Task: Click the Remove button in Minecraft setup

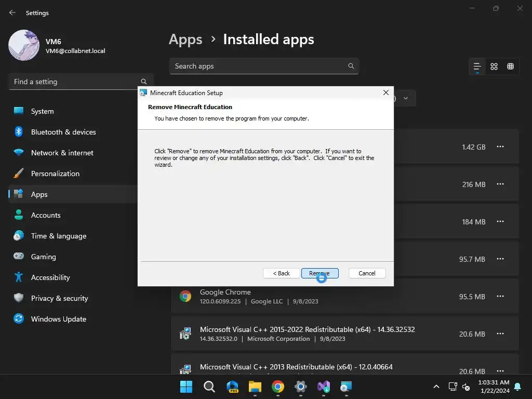Action: pyautogui.click(x=320, y=273)
